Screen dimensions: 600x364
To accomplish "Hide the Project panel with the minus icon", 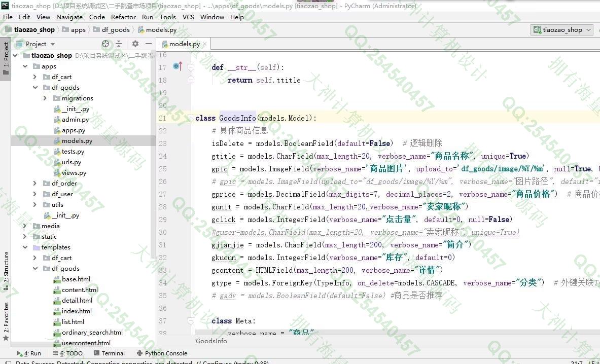I will point(149,44).
